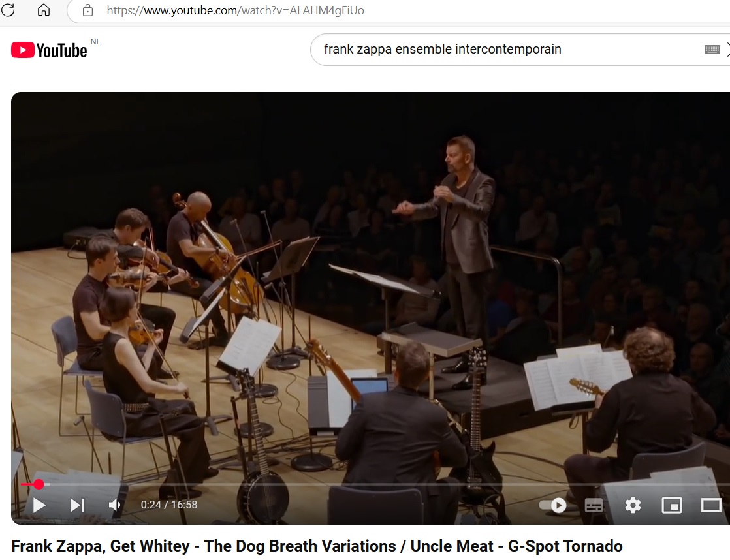Play the paused video
Screen dimensions: 730x560
tap(40, 505)
